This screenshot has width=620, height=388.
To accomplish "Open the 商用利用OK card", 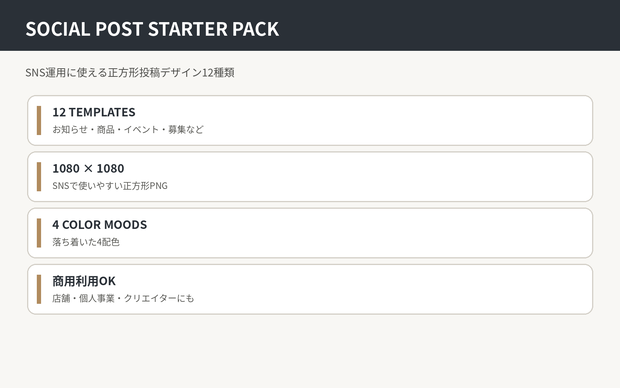I will [310, 289].
